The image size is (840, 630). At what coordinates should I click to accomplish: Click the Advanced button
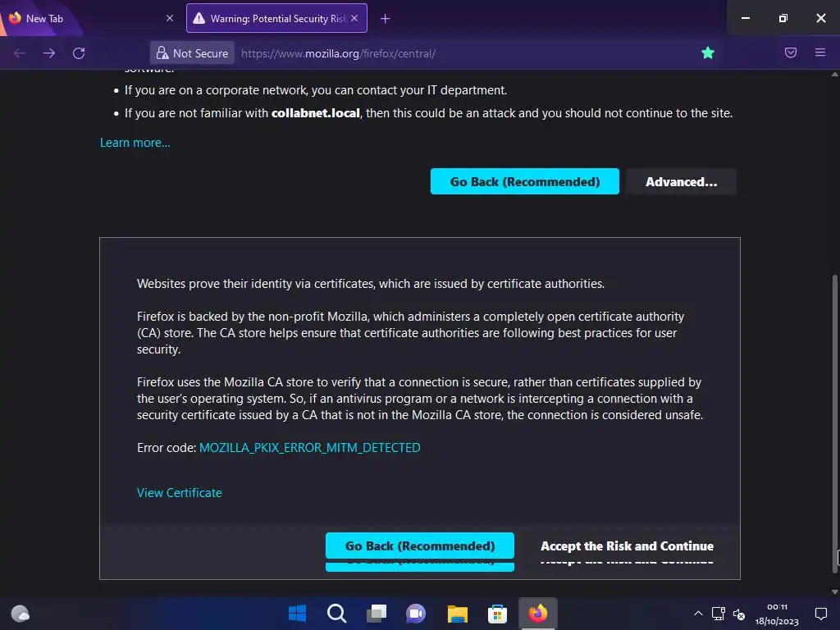[681, 181]
